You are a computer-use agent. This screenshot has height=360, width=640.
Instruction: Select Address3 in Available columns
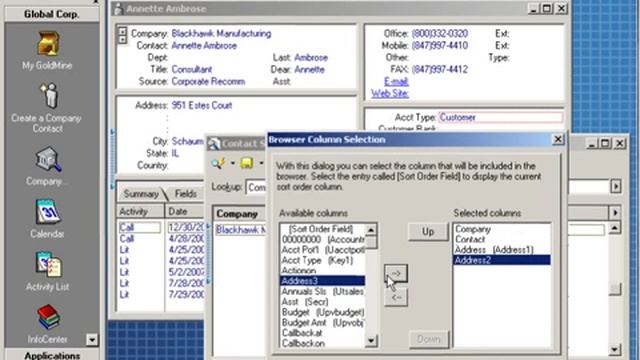pos(322,281)
